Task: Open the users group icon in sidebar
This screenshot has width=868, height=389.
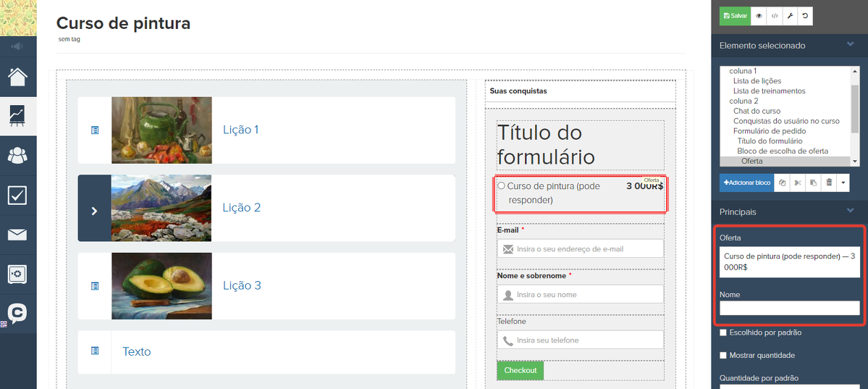Action: point(18,155)
